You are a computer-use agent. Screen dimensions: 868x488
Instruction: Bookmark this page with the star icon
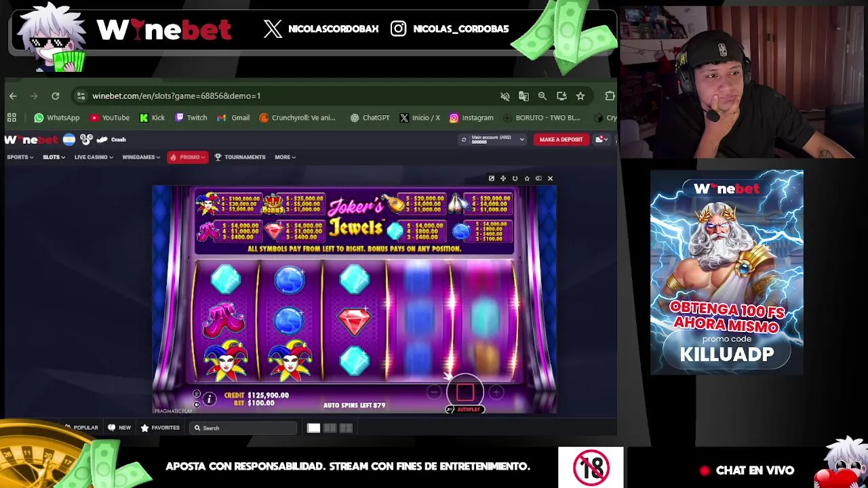click(x=580, y=96)
